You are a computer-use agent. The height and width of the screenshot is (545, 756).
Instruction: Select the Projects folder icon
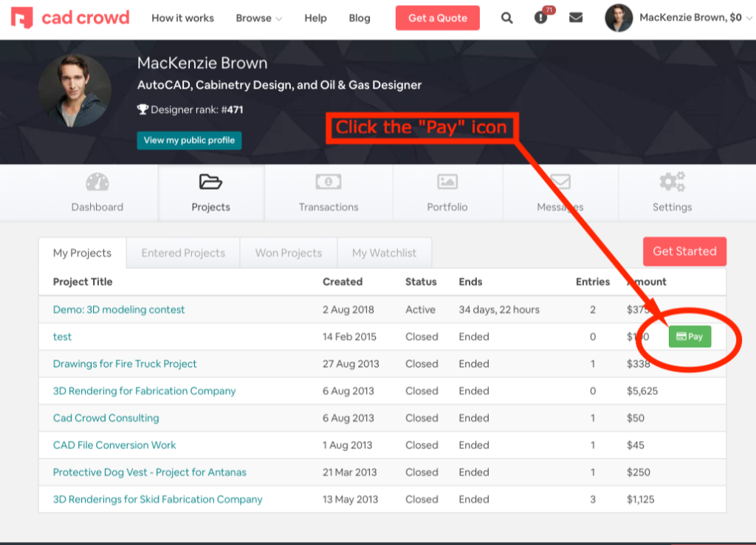click(x=211, y=181)
